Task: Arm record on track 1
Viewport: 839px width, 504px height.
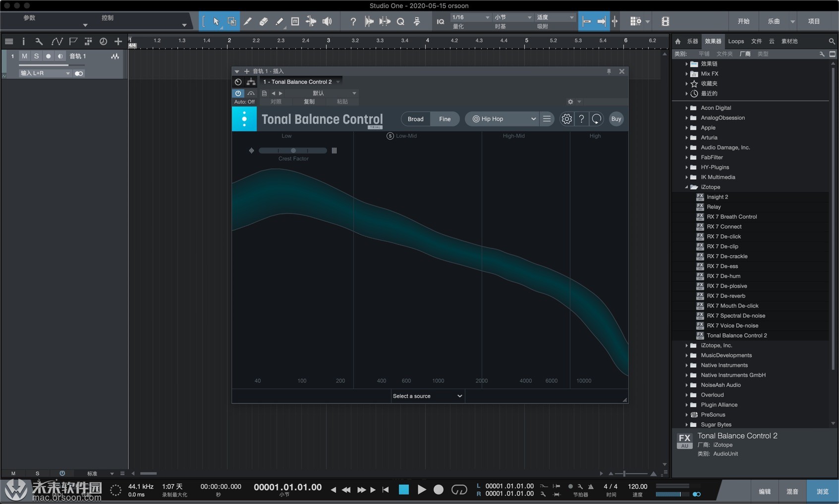Action: point(48,56)
